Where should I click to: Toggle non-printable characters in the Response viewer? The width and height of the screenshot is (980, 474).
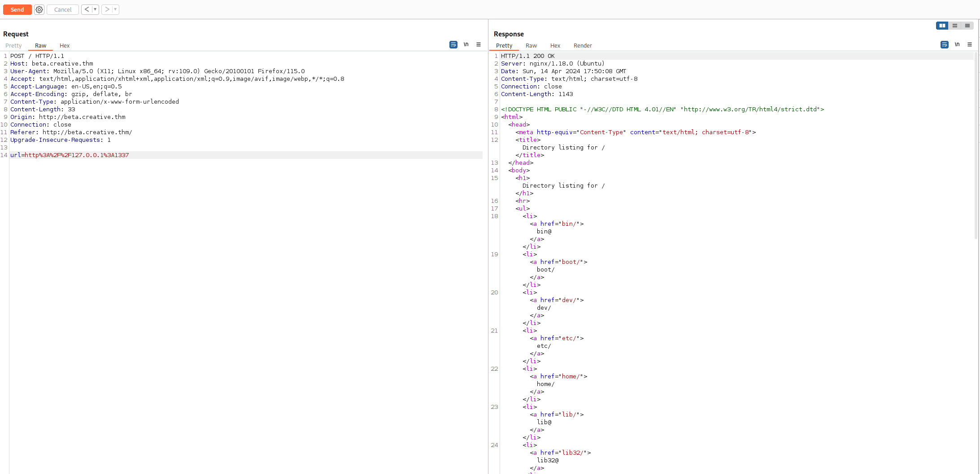pos(957,44)
